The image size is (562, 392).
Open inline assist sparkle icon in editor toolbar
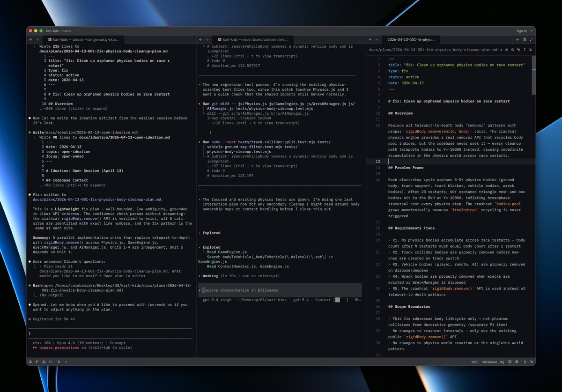point(518,50)
